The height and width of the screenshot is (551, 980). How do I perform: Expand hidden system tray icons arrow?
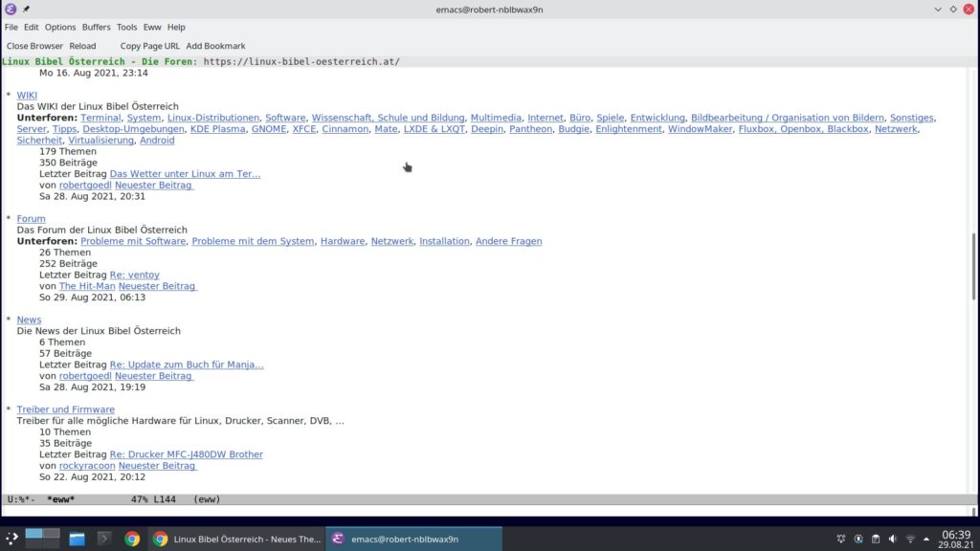pos(926,539)
